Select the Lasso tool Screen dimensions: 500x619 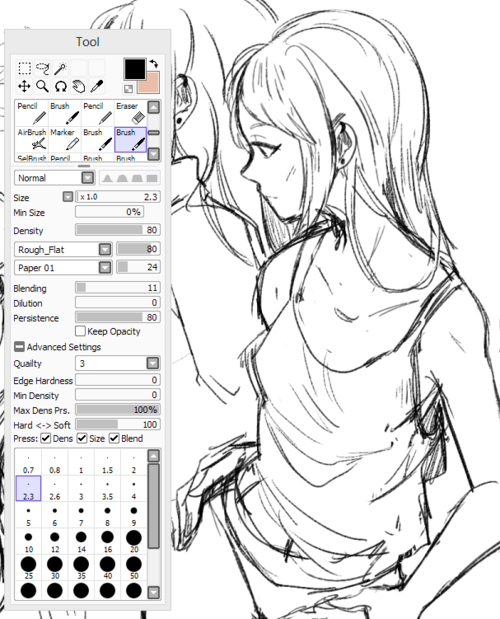click(42, 68)
